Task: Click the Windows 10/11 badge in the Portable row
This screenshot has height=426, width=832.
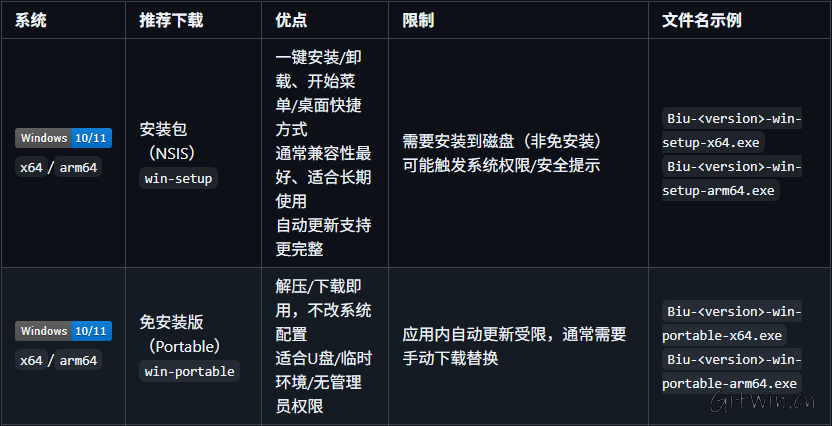Action: click(x=63, y=331)
